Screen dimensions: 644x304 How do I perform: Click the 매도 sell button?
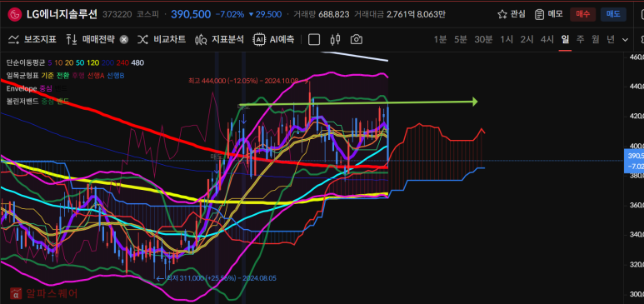[613, 14]
